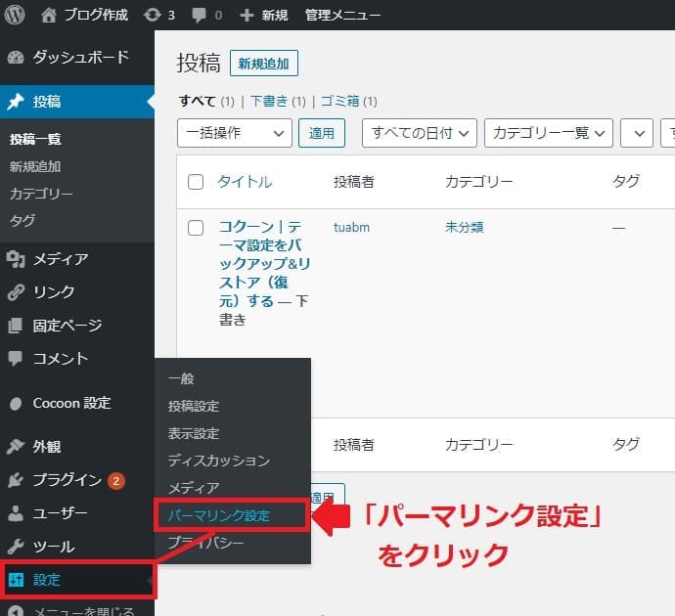
Task: Click the updates icon showing 3
Action: click(x=152, y=16)
